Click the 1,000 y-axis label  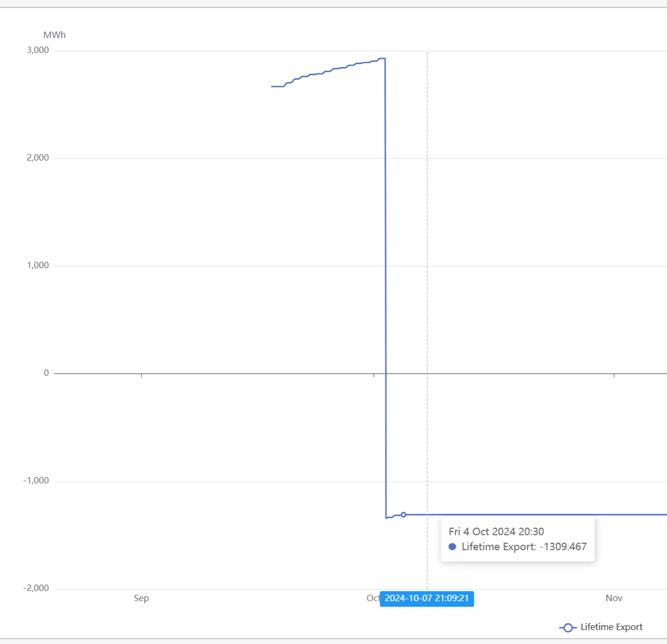click(38, 265)
